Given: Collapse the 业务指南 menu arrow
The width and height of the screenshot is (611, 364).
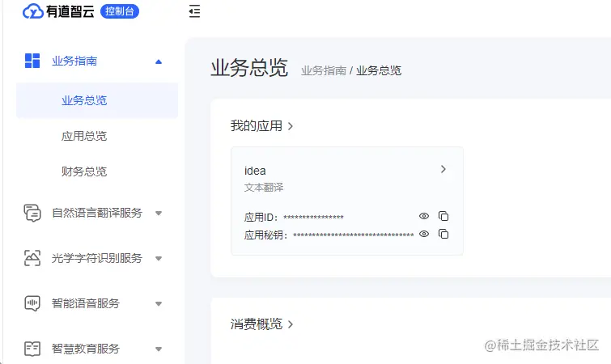Looking at the screenshot, I should [x=158, y=61].
